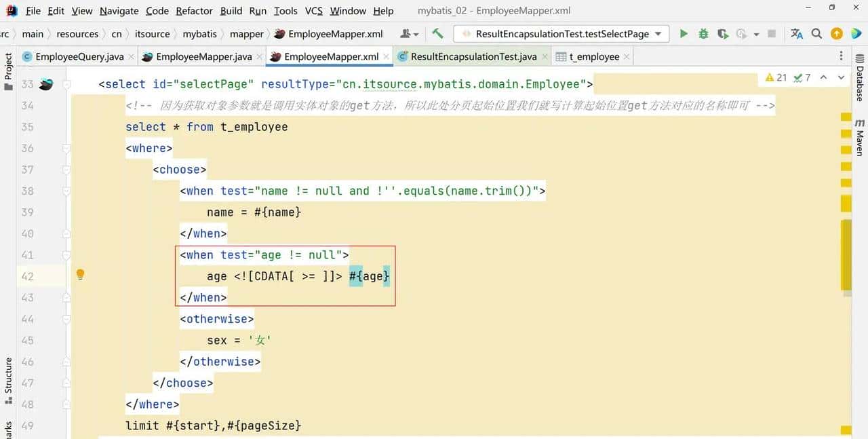The width and height of the screenshot is (868, 439).
Task: Click the translate icon in toolbar
Action: pyautogui.click(x=797, y=34)
